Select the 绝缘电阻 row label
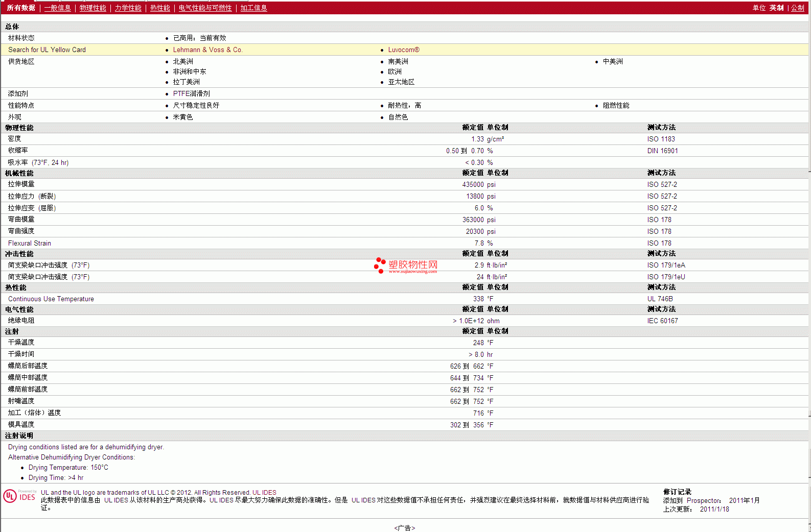The width and height of the screenshot is (811, 532). coord(21,321)
